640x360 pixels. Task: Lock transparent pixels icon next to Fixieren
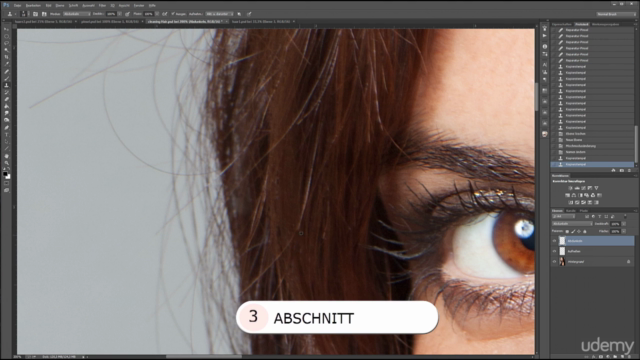(567, 231)
